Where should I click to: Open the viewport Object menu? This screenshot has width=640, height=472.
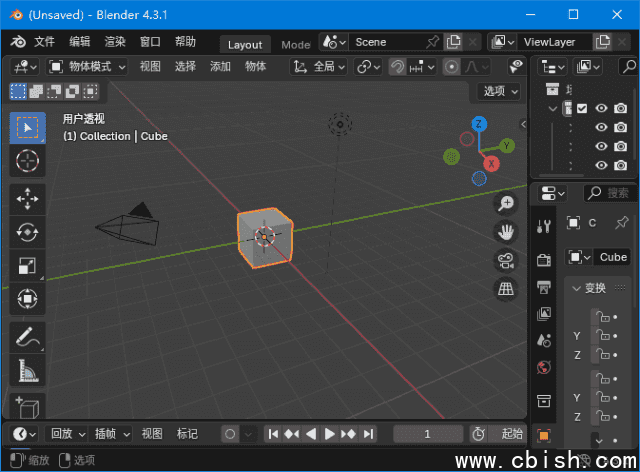point(256,67)
